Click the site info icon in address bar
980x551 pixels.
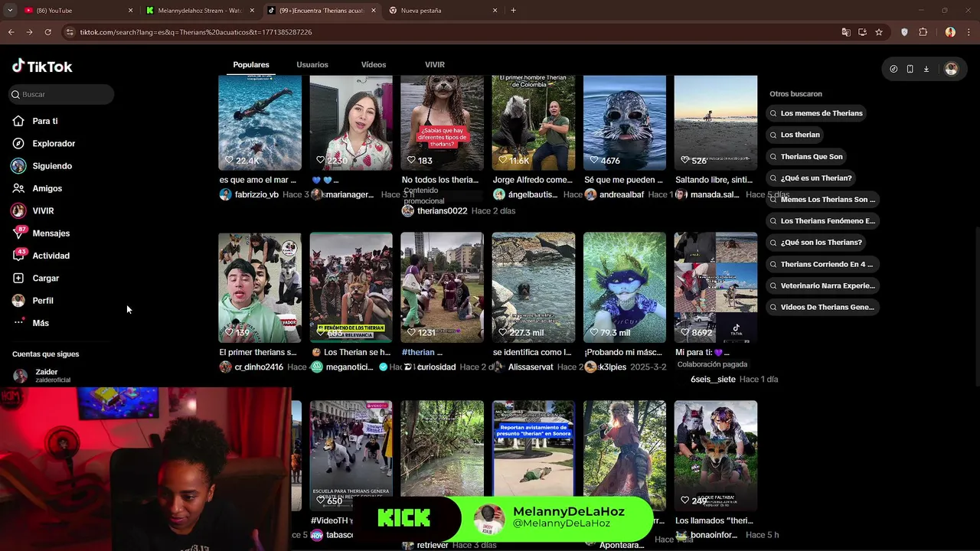coord(70,32)
